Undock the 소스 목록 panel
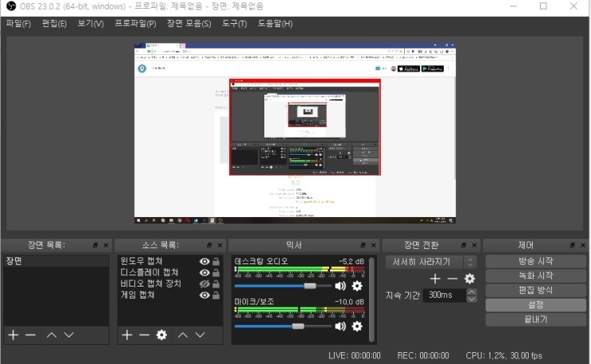The height and width of the screenshot is (364, 591). [209, 245]
